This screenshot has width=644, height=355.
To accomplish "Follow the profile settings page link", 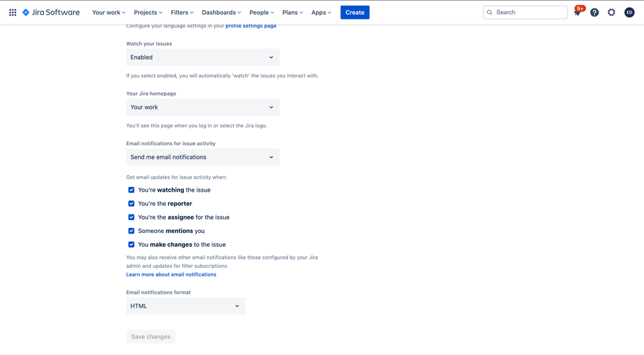I will coord(251,26).
